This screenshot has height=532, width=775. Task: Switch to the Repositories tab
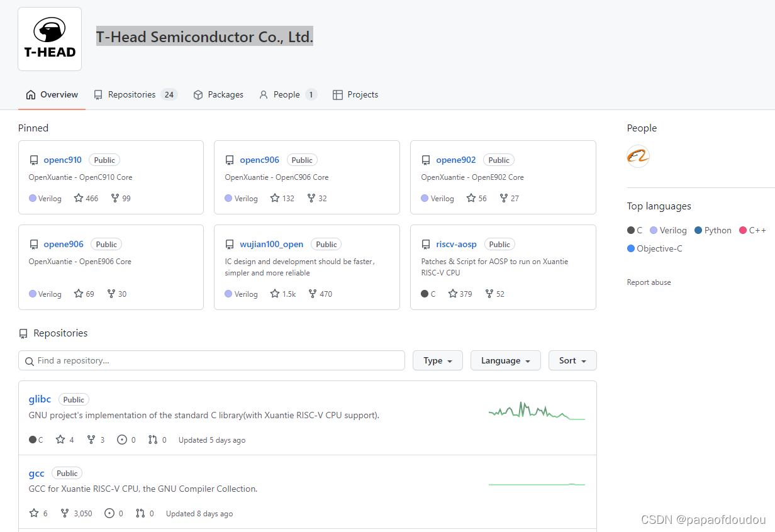coord(135,94)
